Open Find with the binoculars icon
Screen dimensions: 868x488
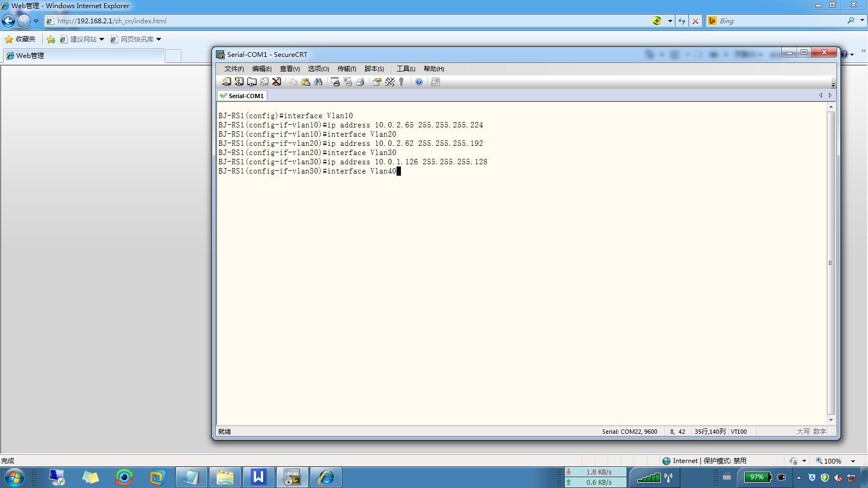point(318,82)
